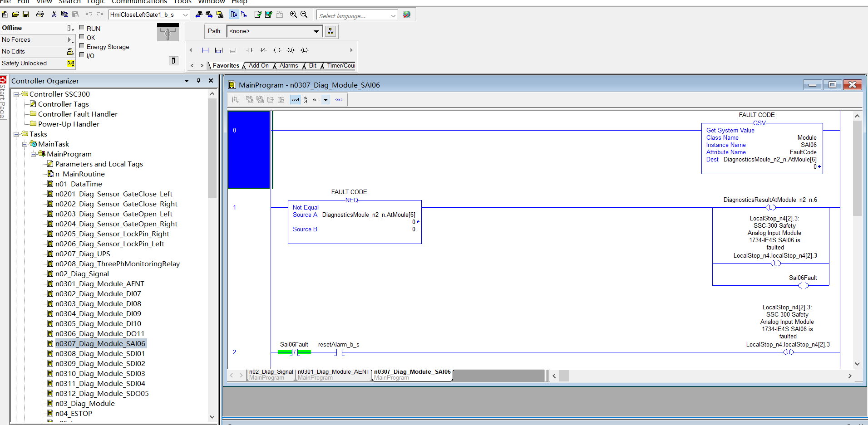Viewport: 868px width, 425px height.
Task: Click the Print icon in toolbar
Action: pos(40,15)
